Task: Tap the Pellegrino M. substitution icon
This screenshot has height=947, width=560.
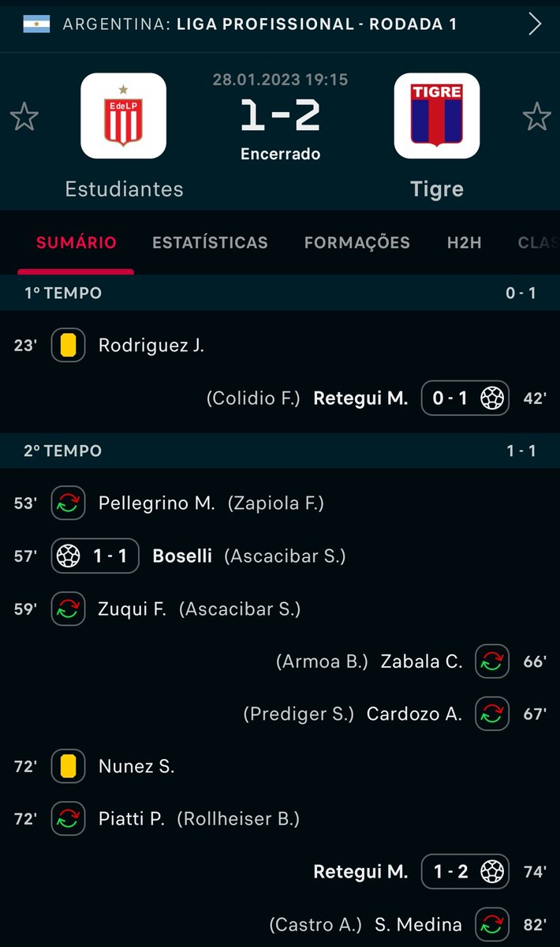Action: (69, 503)
